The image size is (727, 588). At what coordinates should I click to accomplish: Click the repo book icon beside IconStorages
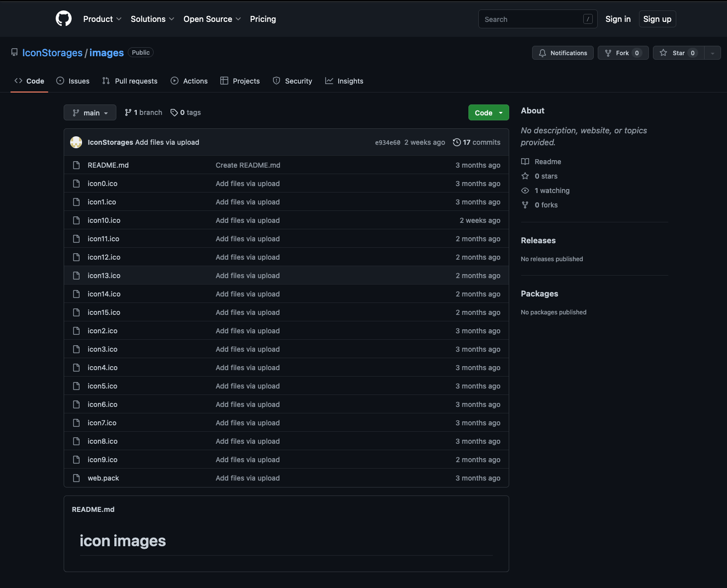(14, 52)
